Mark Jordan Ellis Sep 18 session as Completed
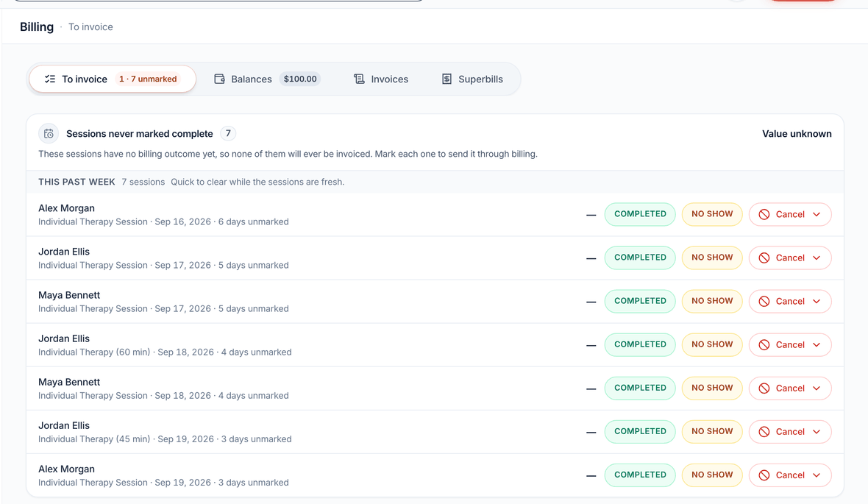Image resolution: width=868 pixels, height=504 pixels. pyautogui.click(x=640, y=345)
